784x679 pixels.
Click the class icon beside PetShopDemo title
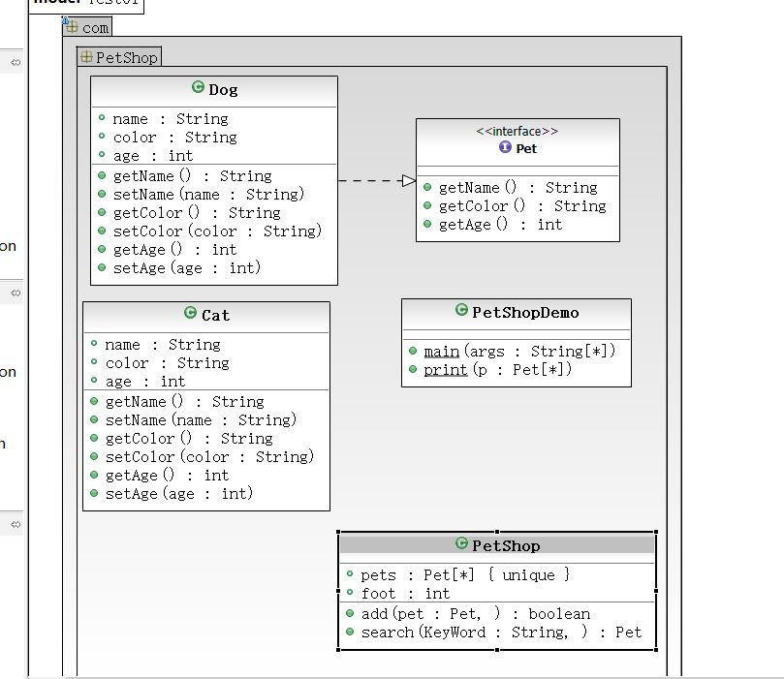(x=461, y=310)
